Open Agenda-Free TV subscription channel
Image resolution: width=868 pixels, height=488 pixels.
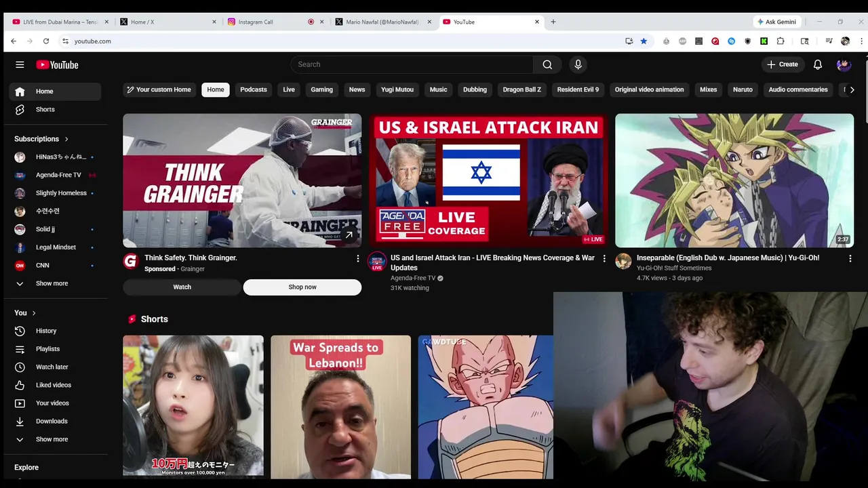[x=55, y=175]
